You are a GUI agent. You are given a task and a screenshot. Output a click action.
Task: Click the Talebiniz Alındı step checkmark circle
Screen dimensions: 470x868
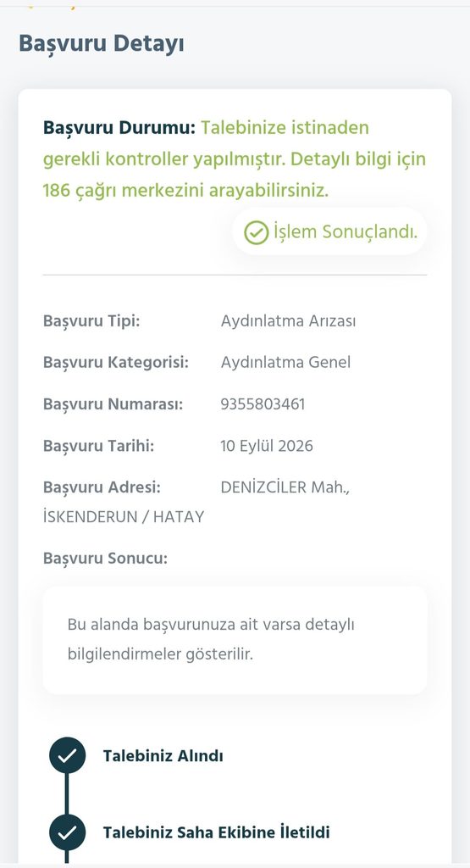coord(68,755)
